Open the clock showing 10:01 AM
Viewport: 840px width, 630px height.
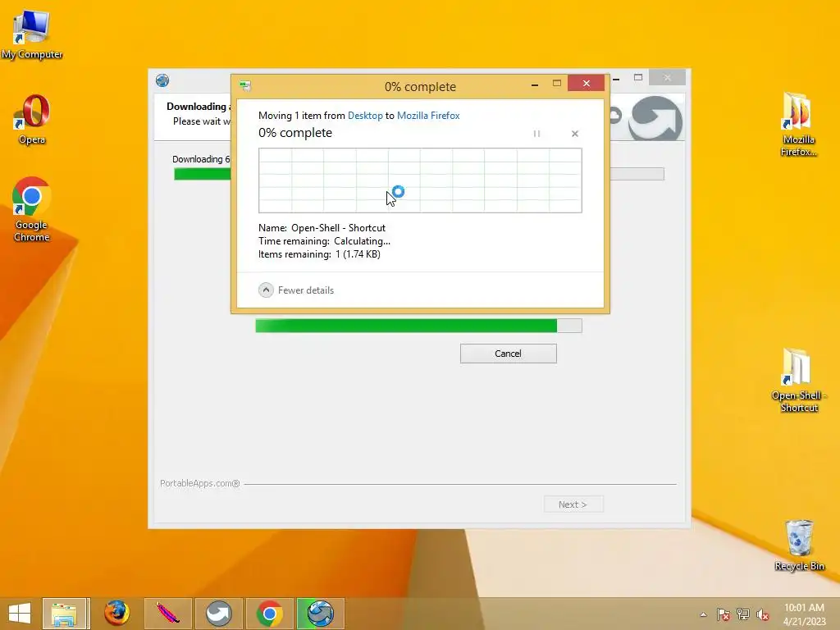(x=804, y=614)
